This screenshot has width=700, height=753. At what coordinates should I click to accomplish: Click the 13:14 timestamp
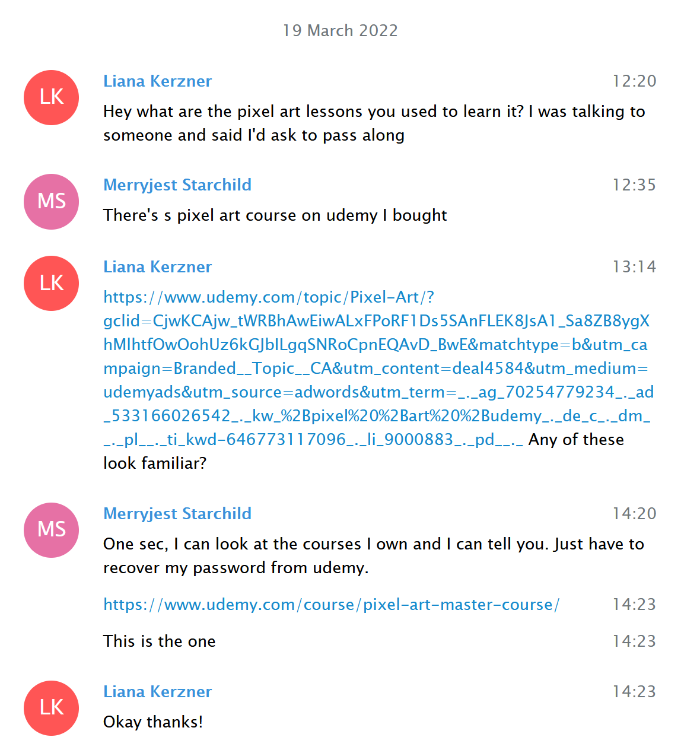[634, 267]
